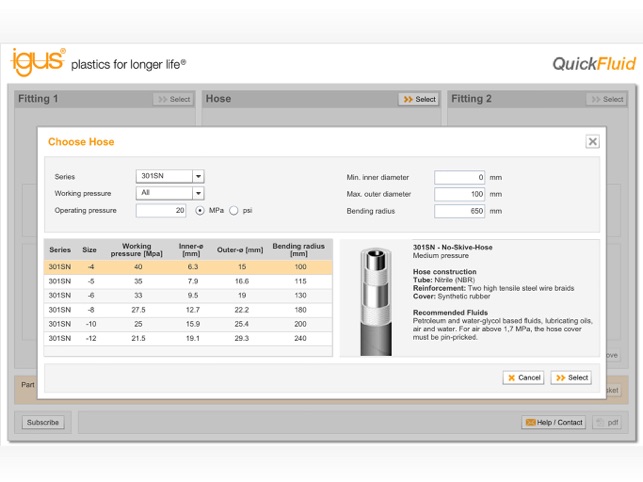Click the Bending radius input field
The image size is (643, 482).
tap(459, 211)
